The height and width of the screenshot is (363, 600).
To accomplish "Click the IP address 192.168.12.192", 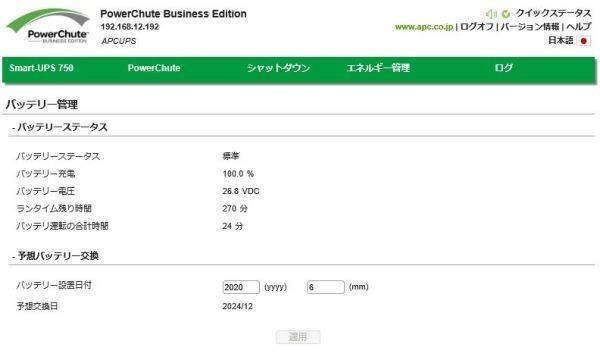I will point(130,27).
